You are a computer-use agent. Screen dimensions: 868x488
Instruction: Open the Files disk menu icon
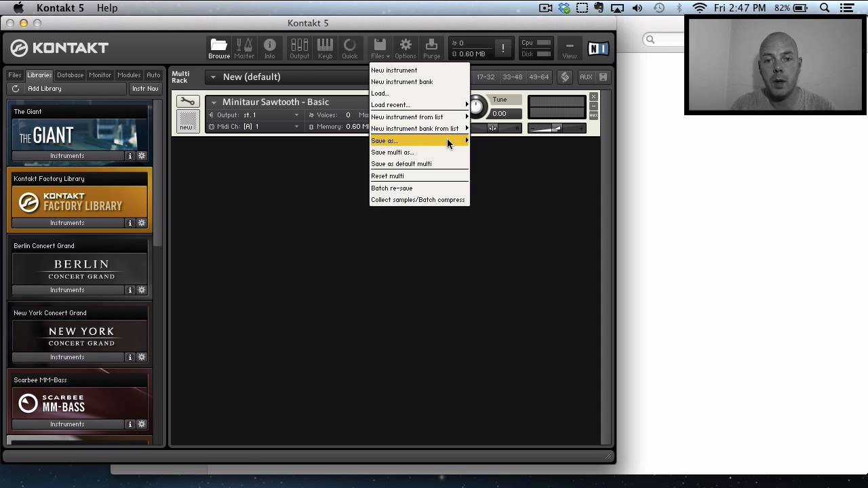tap(380, 48)
